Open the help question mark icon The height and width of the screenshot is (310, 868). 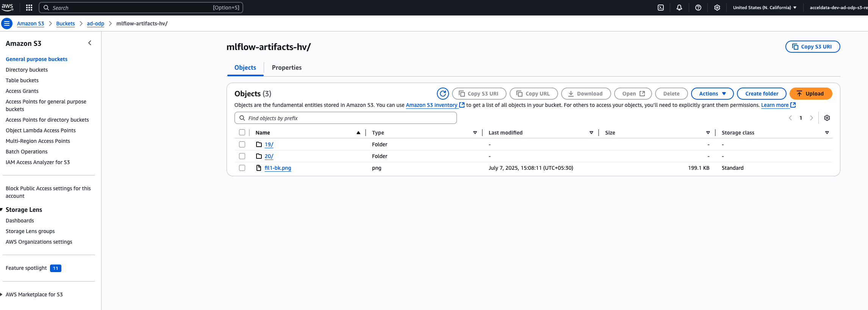698,8
